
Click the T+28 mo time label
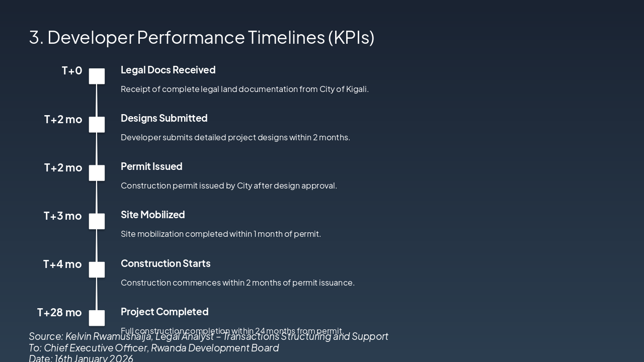coord(59,312)
